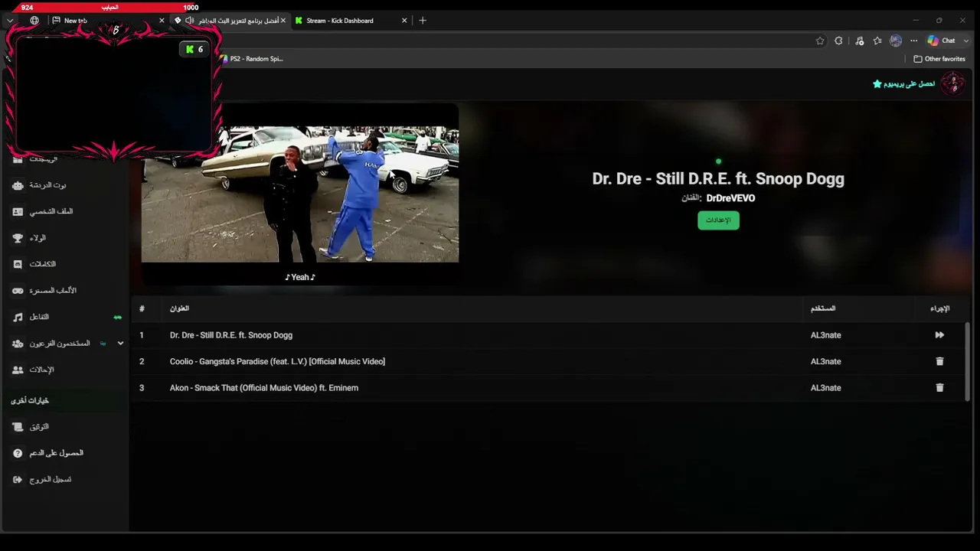Image resolution: width=980 pixels, height=551 pixels.
Task: Add this page to favorites star
Action: click(820, 41)
